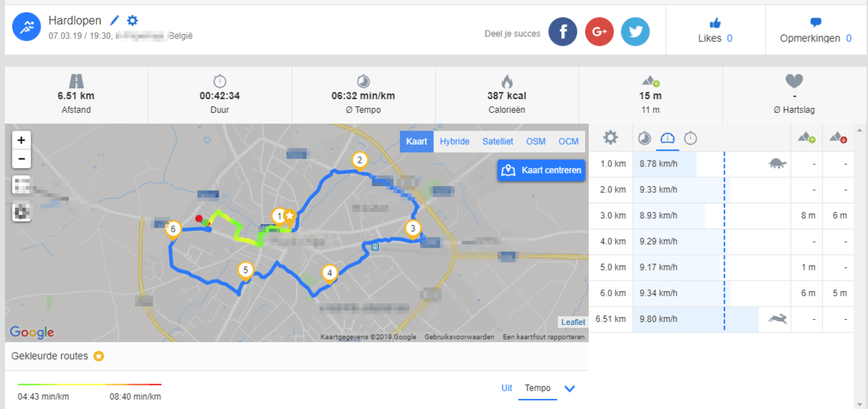The image size is (868, 409).
Task: Switch map to Satelliet view
Action: point(498,142)
